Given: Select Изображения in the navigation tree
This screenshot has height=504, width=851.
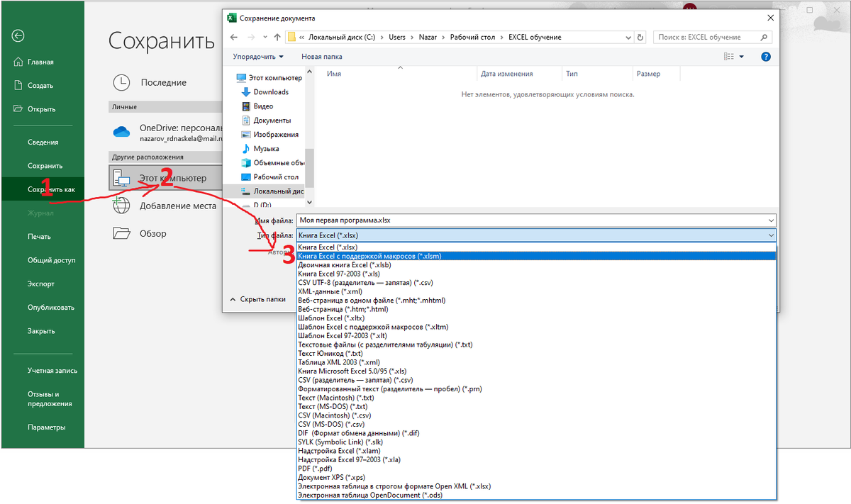Looking at the screenshot, I should [x=269, y=135].
